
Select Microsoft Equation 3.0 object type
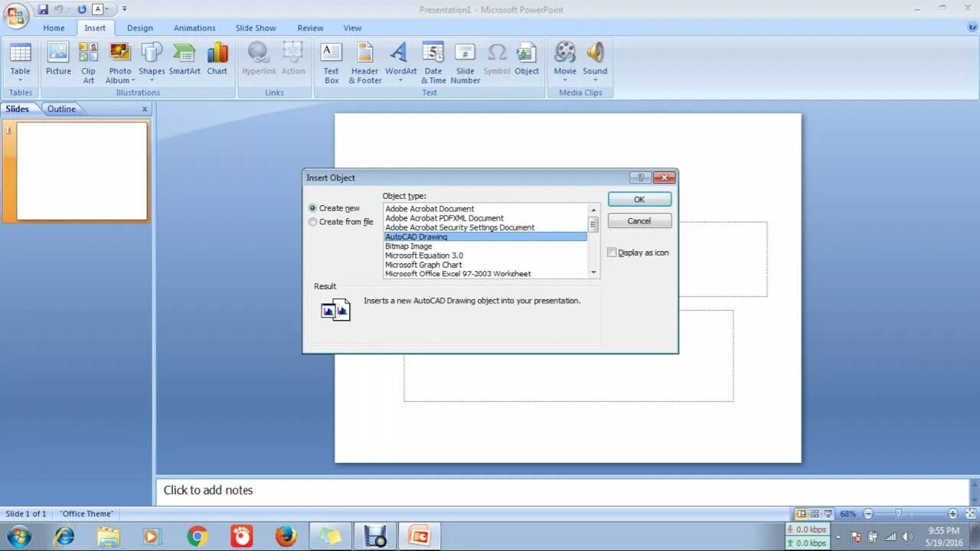485,256
